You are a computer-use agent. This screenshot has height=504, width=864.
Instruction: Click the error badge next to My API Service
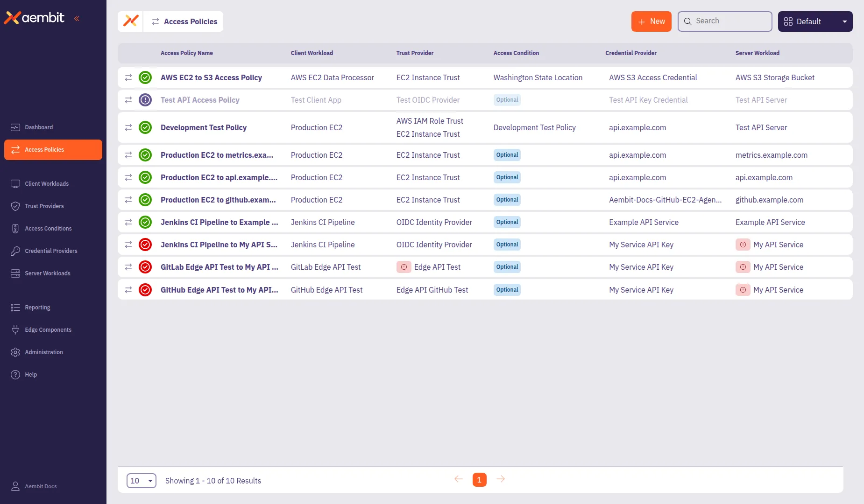click(x=743, y=245)
